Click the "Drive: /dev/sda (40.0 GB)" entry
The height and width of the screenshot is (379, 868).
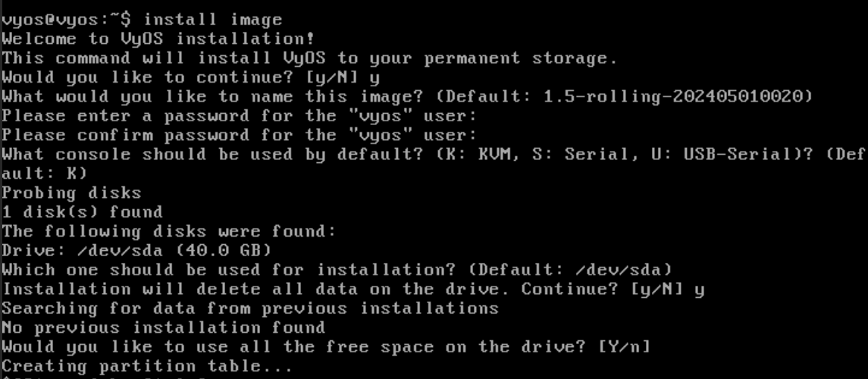pos(136,250)
